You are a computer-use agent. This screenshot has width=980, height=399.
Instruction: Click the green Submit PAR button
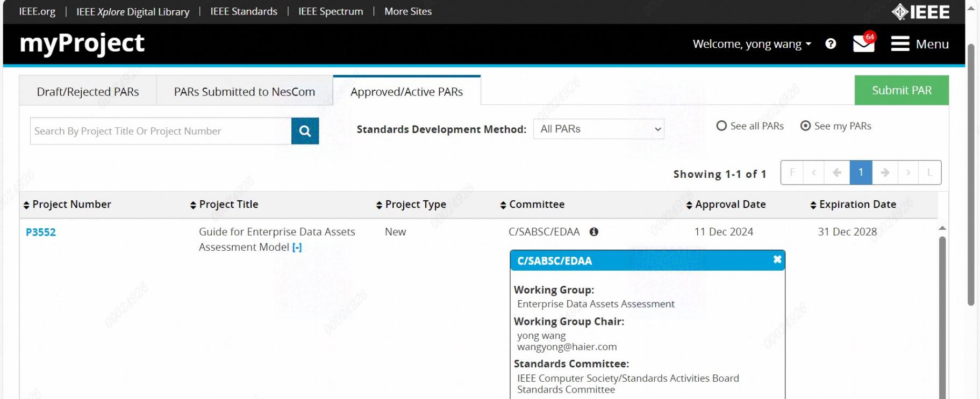(x=901, y=90)
